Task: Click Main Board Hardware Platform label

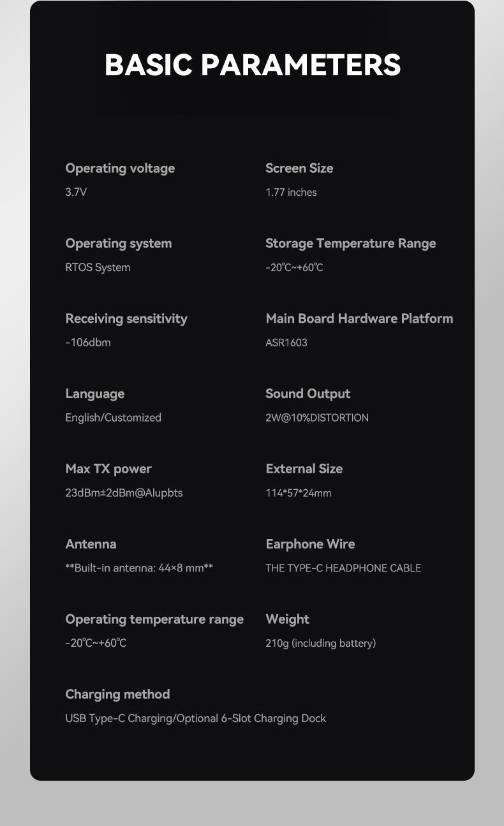Action: (x=359, y=318)
